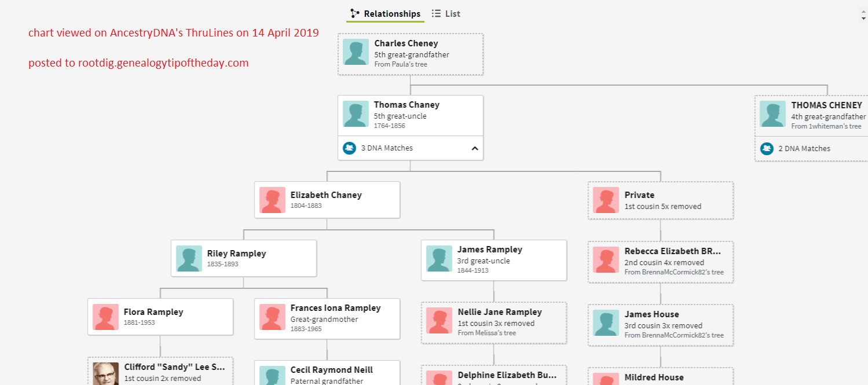Click the branching relationships icon beside Relationships

(354, 13)
